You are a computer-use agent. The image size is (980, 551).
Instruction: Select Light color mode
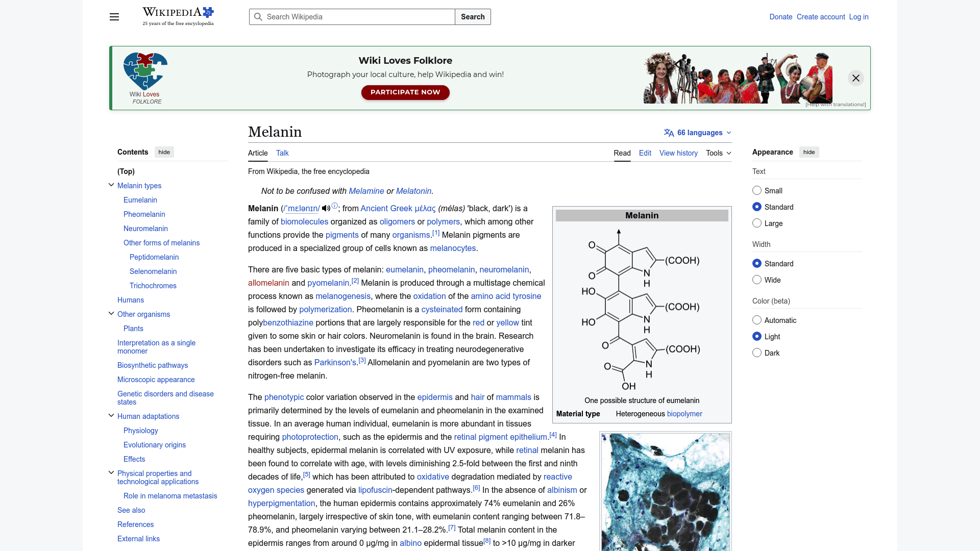click(x=757, y=336)
